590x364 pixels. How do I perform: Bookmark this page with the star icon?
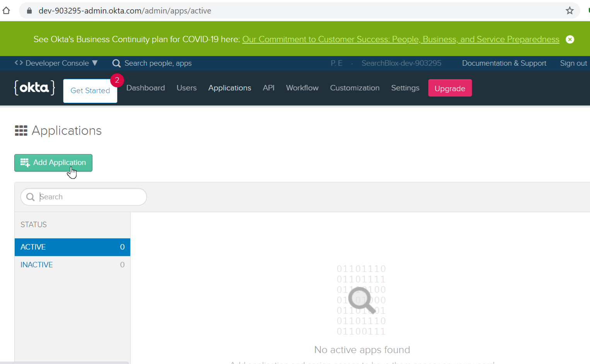(x=570, y=11)
